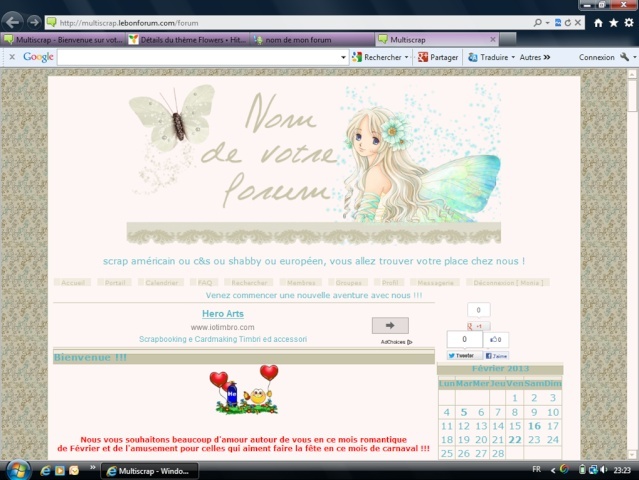Viewport: 639px width, 480px height.
Task: Switch to 'Détails du thème Flowers' tab
Action: 187,40
